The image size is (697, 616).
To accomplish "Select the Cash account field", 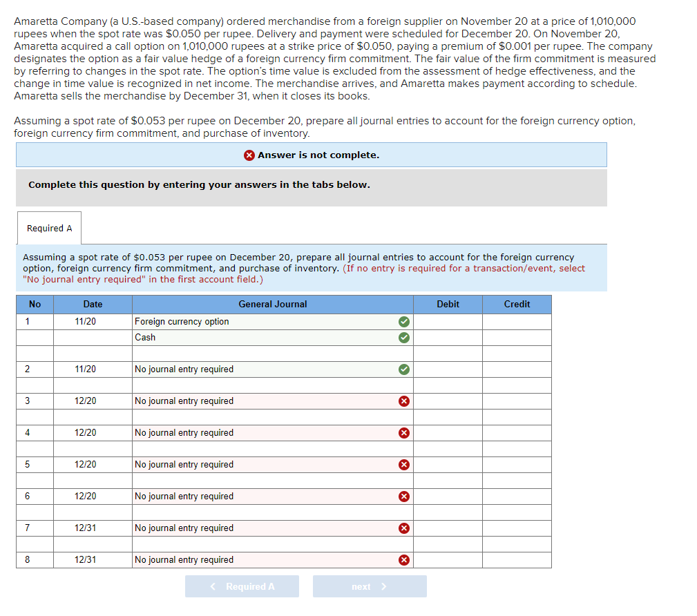I will pos(272,338).
